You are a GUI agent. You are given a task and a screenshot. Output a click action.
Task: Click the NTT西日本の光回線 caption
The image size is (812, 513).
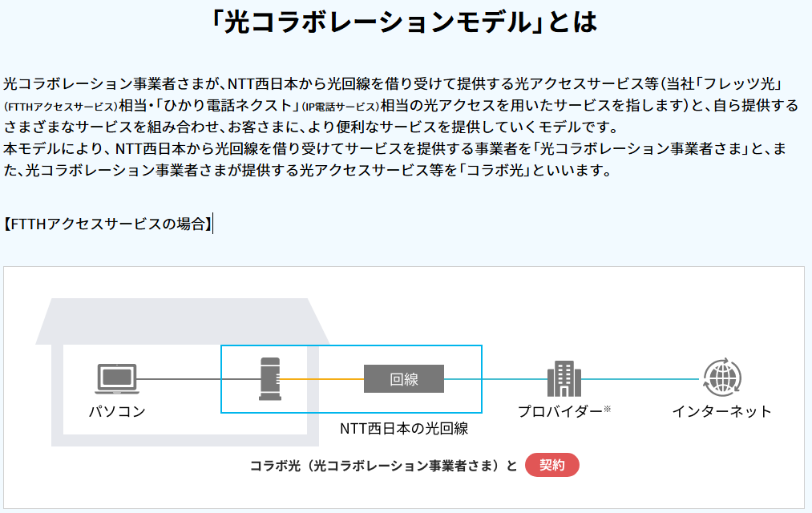pyautogui.click(x=404, y=429)
